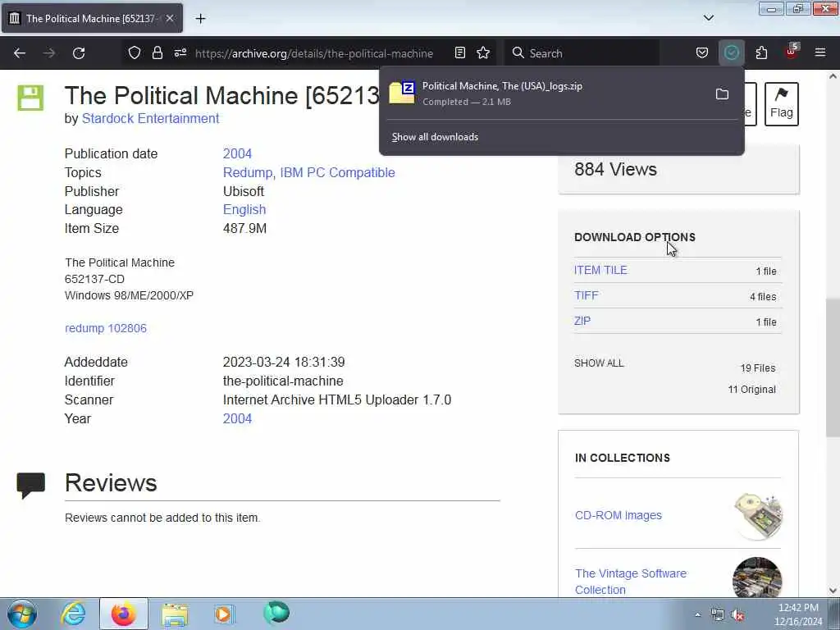Image resolution: width=840 pixels, height=630 pixels.
Task: Click the green round taskbar application icon
Action: pos(276,614)
